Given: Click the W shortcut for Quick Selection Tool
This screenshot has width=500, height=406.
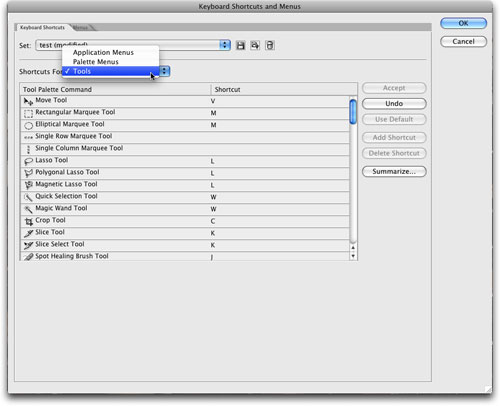Looking at the screenshot, I should point(213,197).
